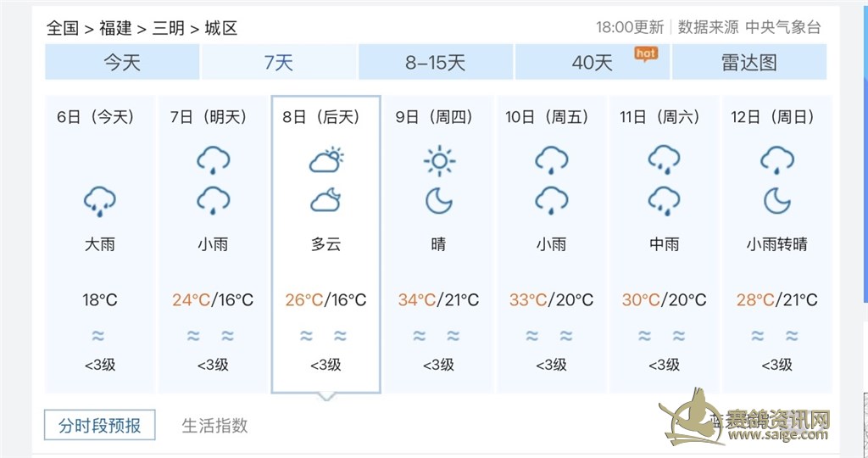868x458 pixels.
Task: Select the 10日（周五） forecast card
Action: tap(551, 244)
